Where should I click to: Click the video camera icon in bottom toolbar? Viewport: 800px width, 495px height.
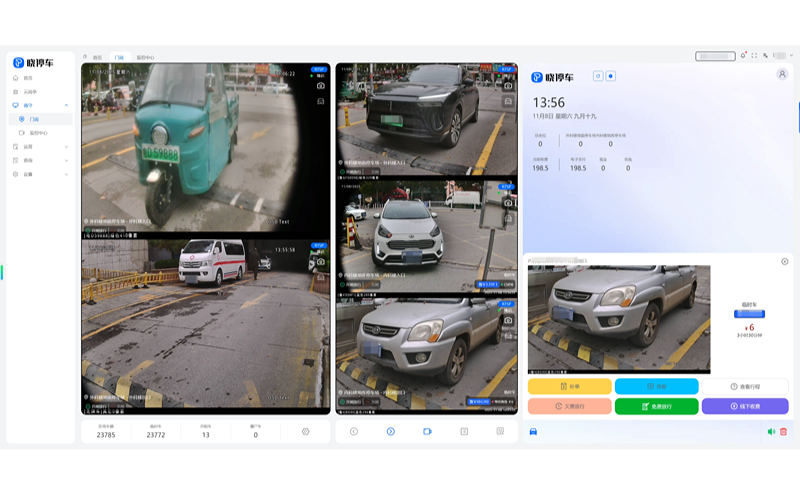click(x=427, y=431)
